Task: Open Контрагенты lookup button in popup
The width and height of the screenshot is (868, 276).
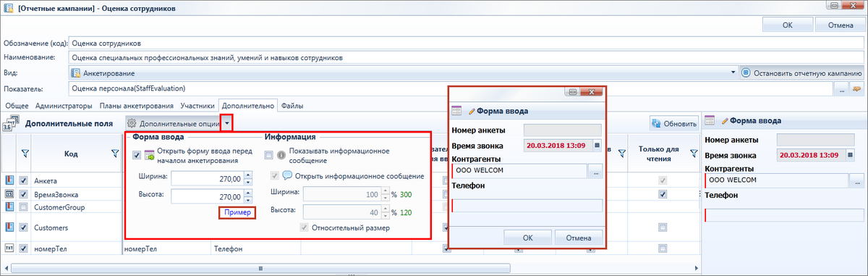Action: [595, 171]
